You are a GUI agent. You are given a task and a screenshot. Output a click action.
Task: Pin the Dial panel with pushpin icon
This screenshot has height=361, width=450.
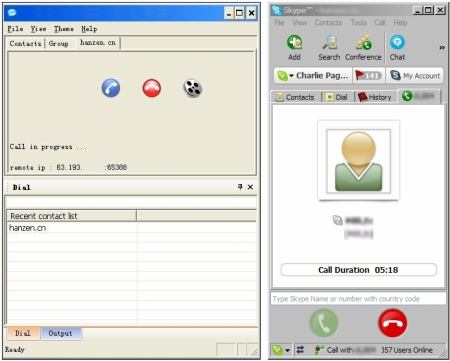pos(240,187)
